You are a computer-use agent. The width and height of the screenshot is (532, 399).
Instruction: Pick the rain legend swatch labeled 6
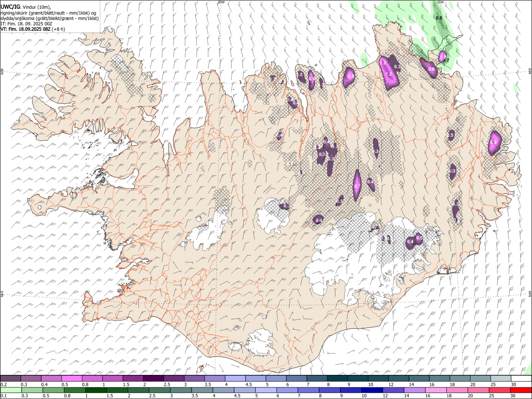[287, 390]
